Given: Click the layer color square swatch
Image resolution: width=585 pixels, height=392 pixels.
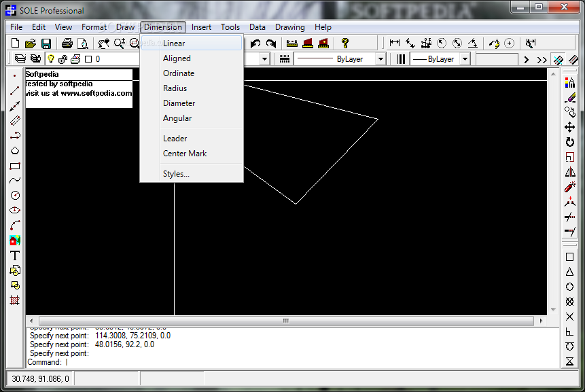Looking at the screenshot, I should coord(88,59).
